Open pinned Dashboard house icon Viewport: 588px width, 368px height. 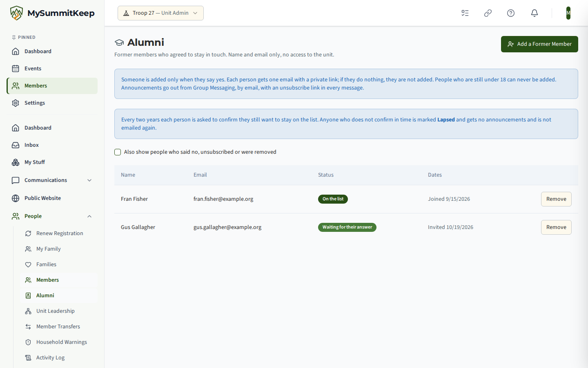point(16,52)
